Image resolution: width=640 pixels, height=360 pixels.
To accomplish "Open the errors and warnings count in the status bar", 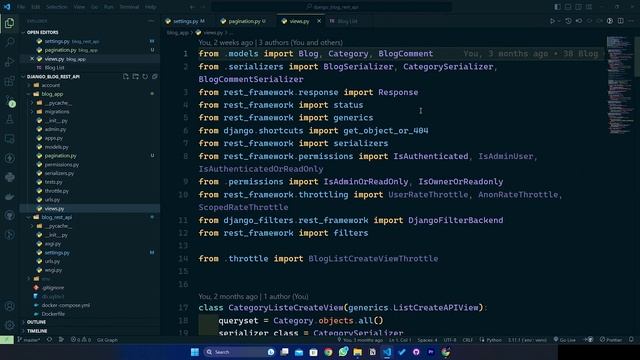I will [x=80, y=340].
